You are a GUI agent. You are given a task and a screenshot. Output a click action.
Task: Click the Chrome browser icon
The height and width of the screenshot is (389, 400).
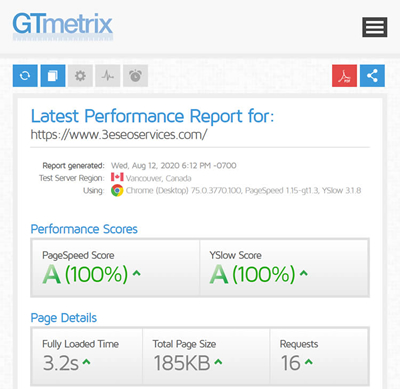point(117,190)
